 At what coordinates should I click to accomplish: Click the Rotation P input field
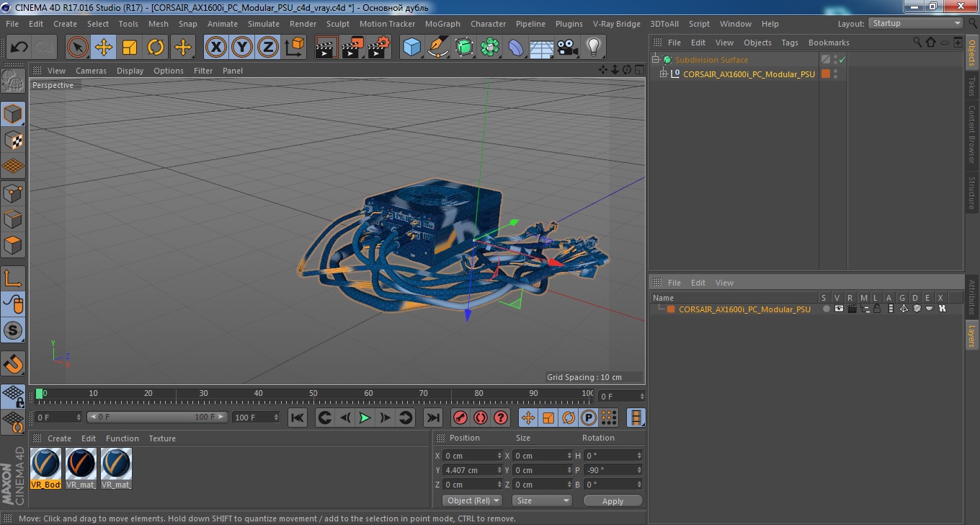click(x=612, y=470)
